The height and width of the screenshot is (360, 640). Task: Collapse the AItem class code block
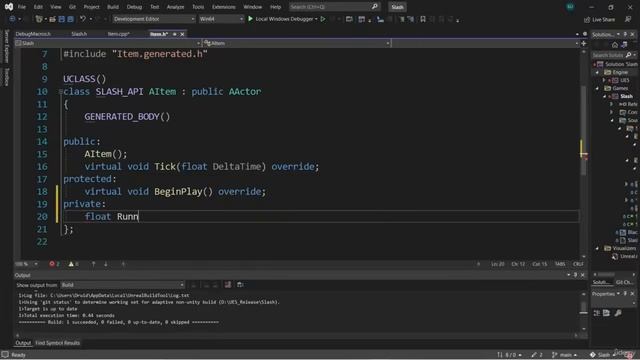tap(60, 91)
